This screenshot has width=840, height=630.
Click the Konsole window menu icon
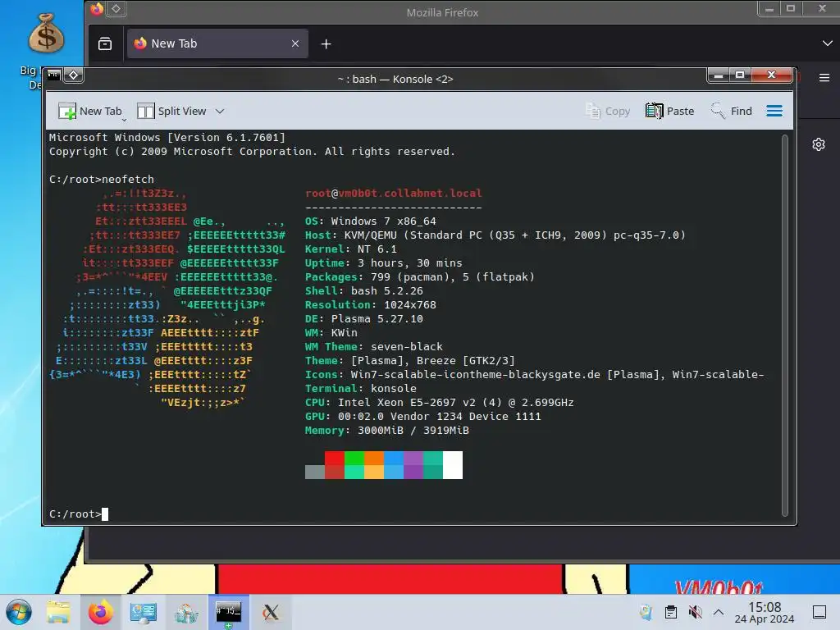(x=53, y=75)
